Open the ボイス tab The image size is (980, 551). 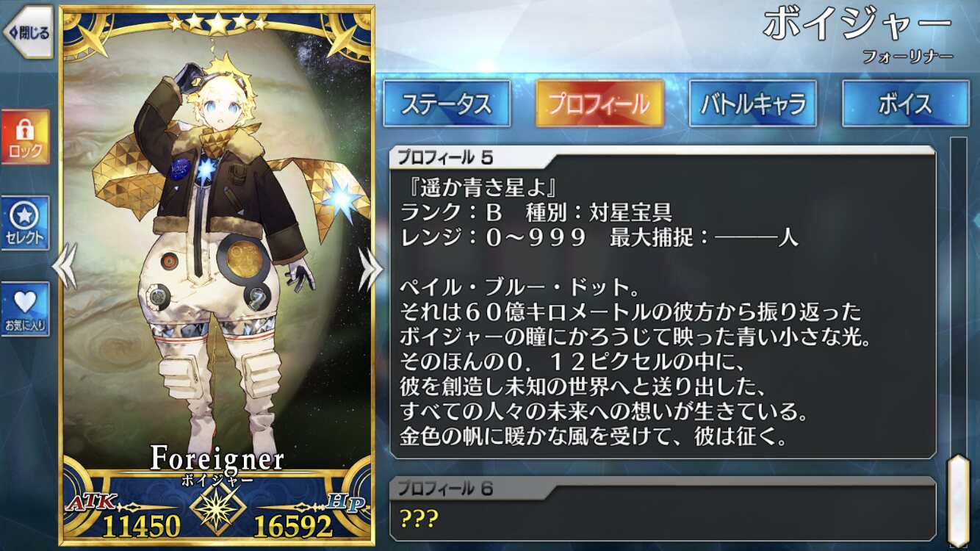pyautogui.click(x=905, y=104)
